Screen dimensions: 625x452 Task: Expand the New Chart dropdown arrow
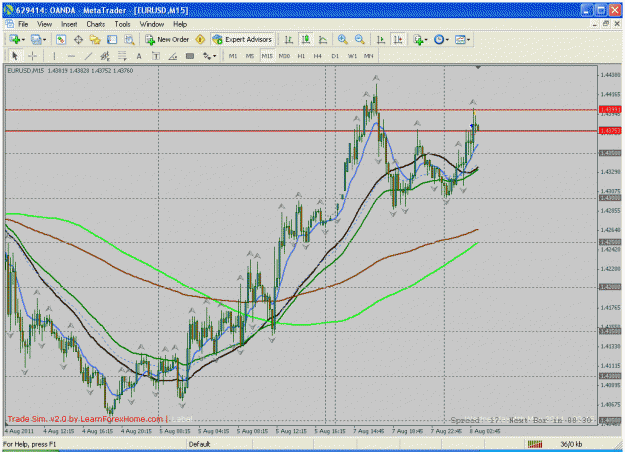[x=23, y=40]
